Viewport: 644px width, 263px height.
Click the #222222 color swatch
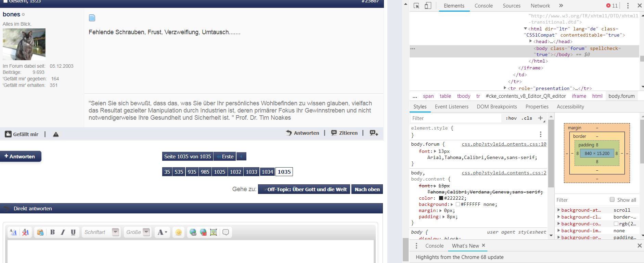(x=441, y=198)
